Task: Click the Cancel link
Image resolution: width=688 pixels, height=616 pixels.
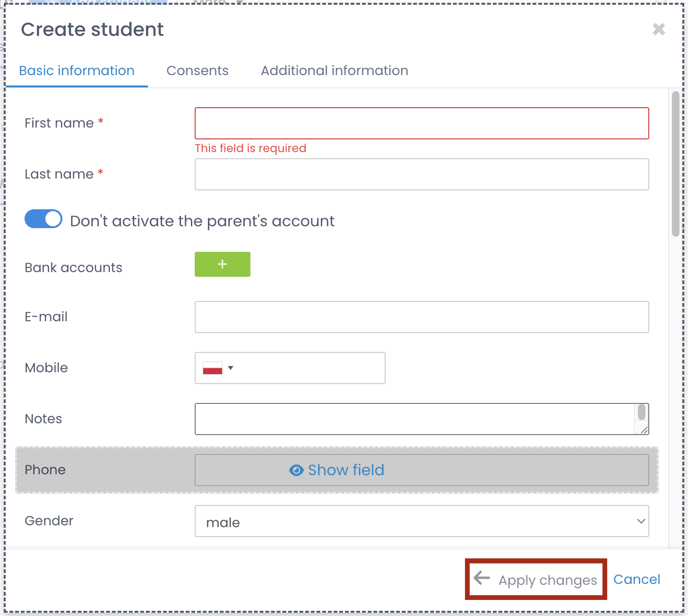Action: (636, 580)
